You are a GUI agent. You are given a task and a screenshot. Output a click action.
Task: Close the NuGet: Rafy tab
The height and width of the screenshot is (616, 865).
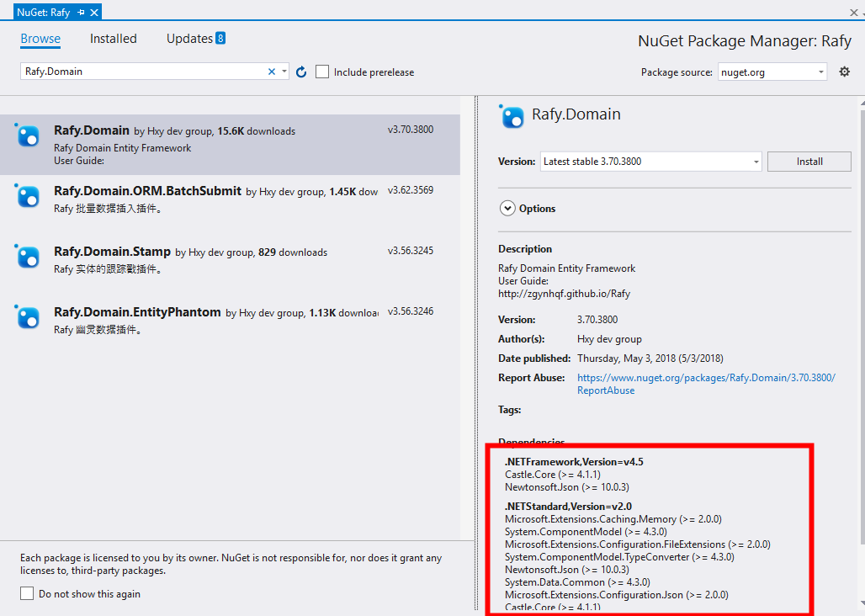pyautogui.click(x=94, y=12)
